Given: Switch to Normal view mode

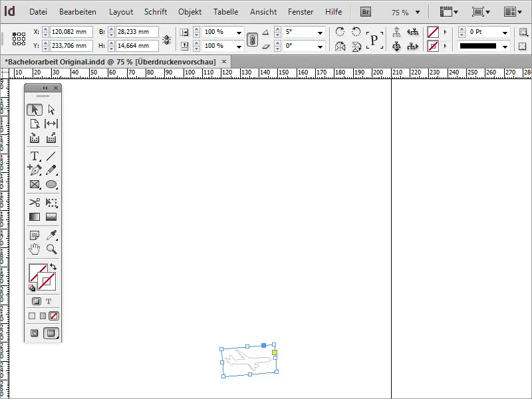Looking at the screenshot, I should click(x=35, y=333).
